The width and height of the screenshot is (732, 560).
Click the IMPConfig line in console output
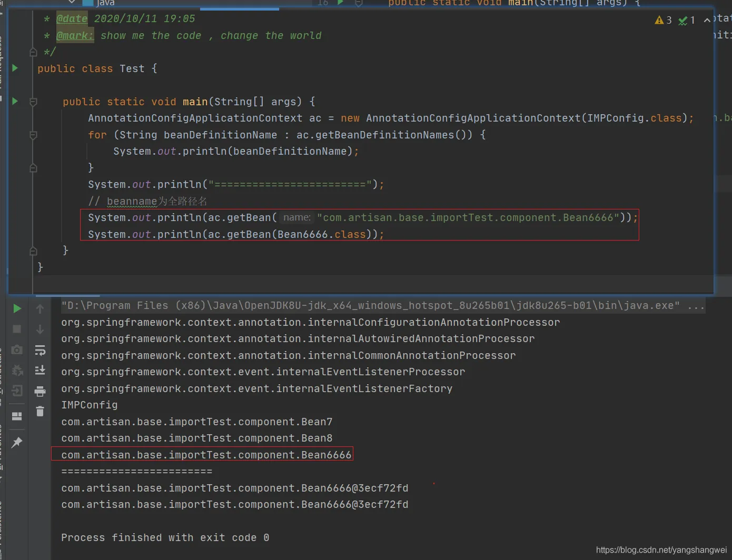point(90,405)
